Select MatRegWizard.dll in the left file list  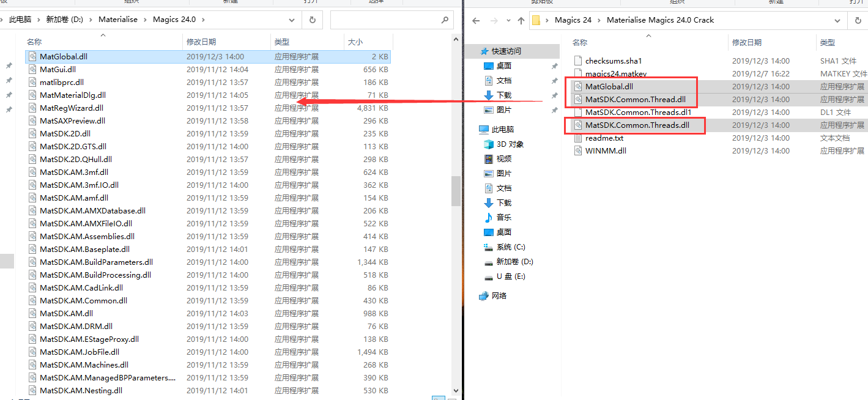pyautogui.click(x=71, y=108)
